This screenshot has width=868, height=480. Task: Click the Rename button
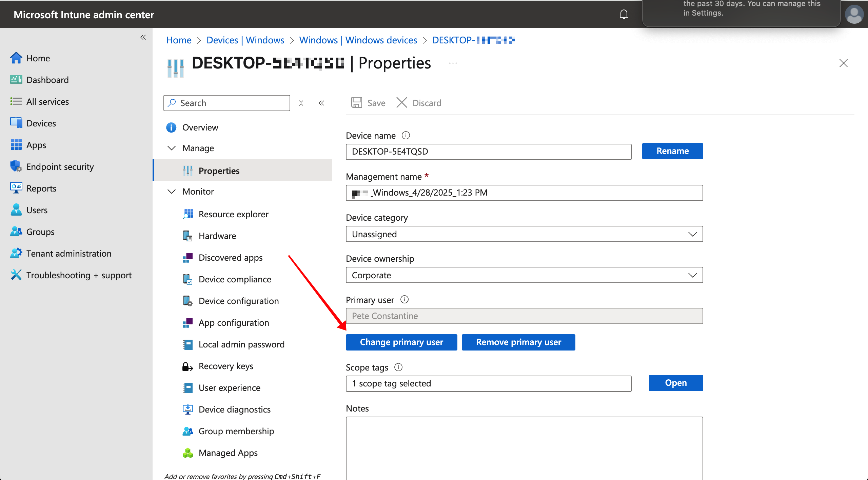tap(672, 151)
